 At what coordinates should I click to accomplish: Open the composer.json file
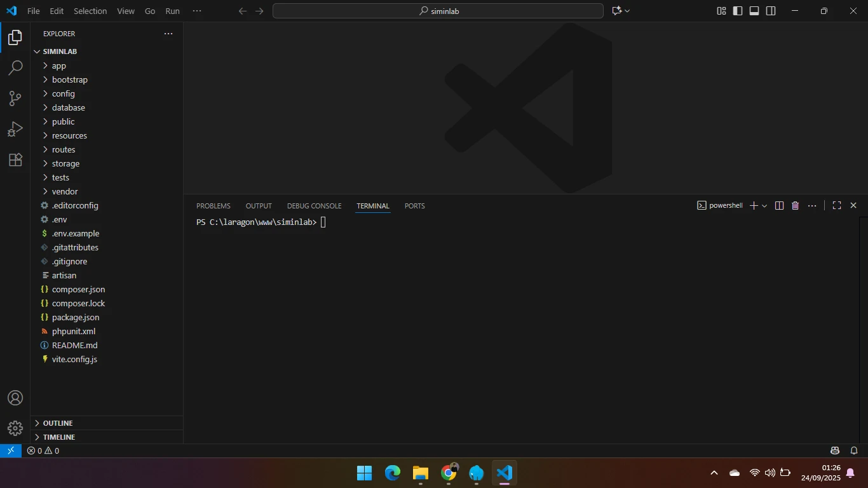(78, 290)
